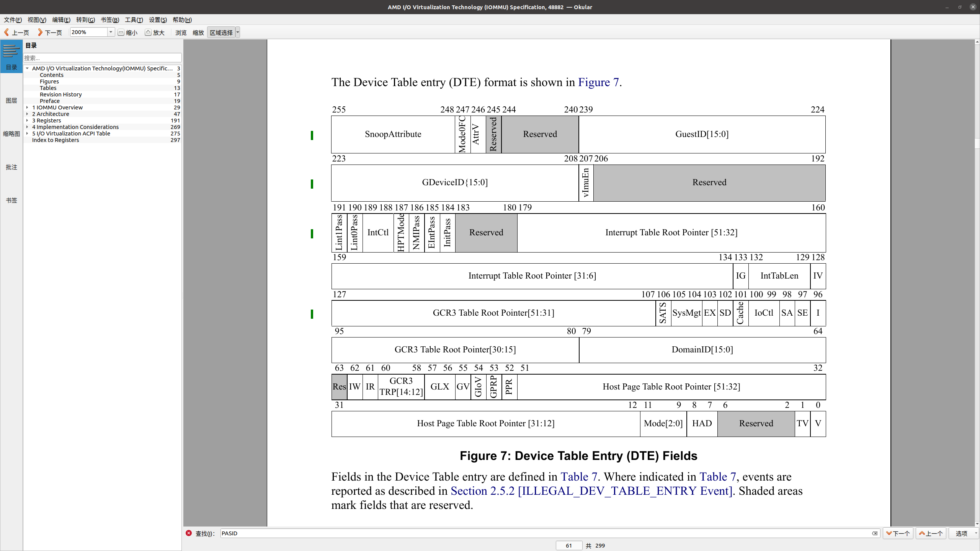Image resolution: width=980 pixels, height=551 pixels.
Task: Activate the 缩放 zoom tool
Action: (x=198, y=32)
